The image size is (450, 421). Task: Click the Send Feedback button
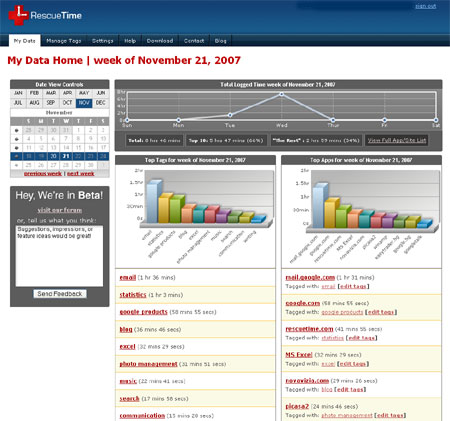(60, 294)
